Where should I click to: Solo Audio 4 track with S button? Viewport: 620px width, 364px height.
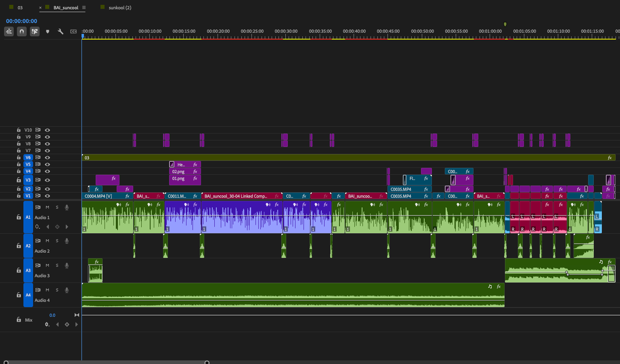(x=57, y=290)
